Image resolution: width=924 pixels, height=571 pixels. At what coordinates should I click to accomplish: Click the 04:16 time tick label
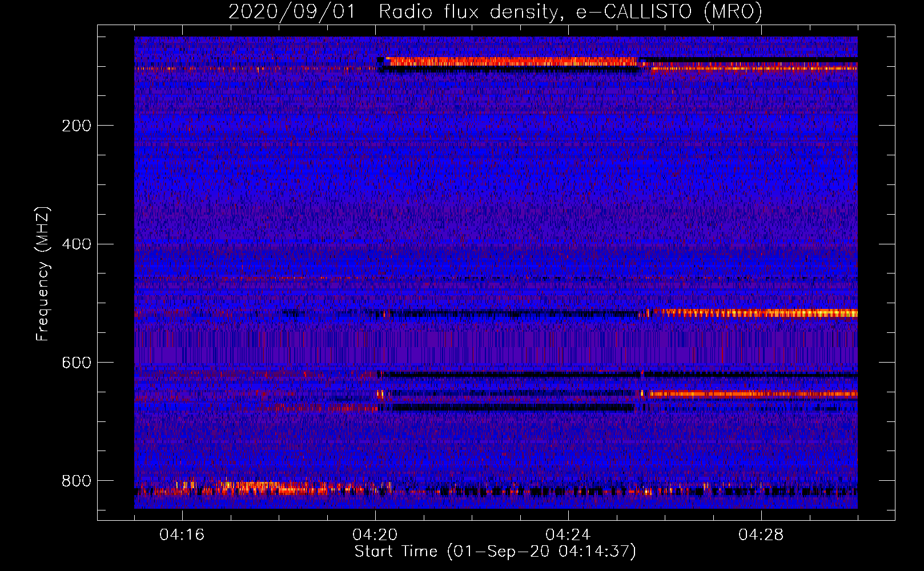tap(182, 534)
